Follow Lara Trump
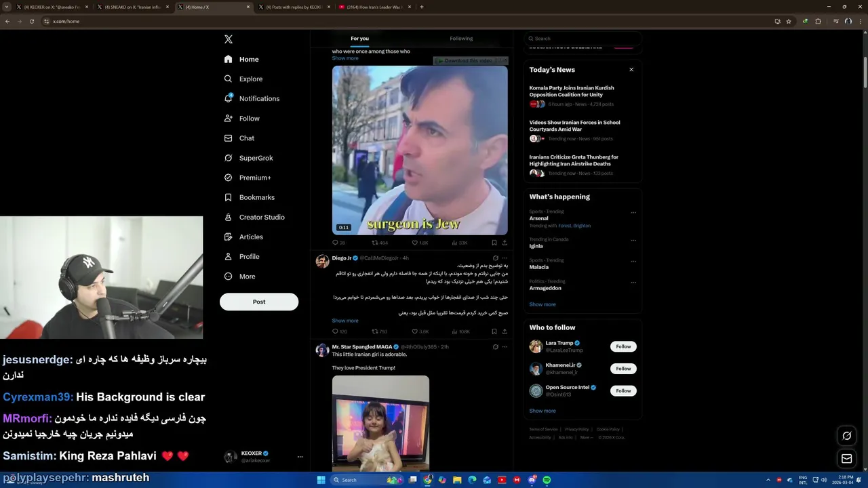Screen dimensions: 868x488 pyautogui.click(x=623, y=346)
